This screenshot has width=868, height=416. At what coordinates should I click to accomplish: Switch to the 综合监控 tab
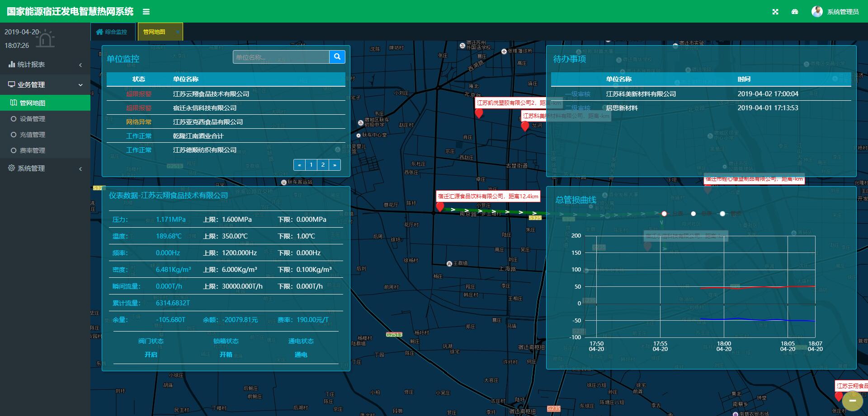[112, 32]
